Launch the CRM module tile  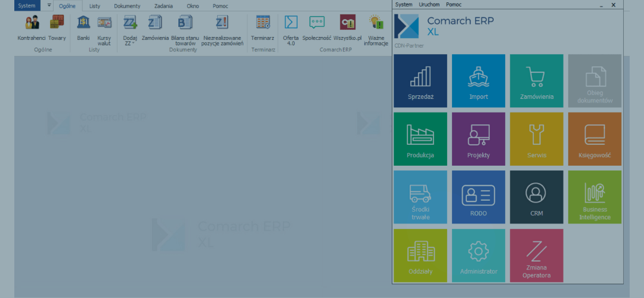pos(537,197)
